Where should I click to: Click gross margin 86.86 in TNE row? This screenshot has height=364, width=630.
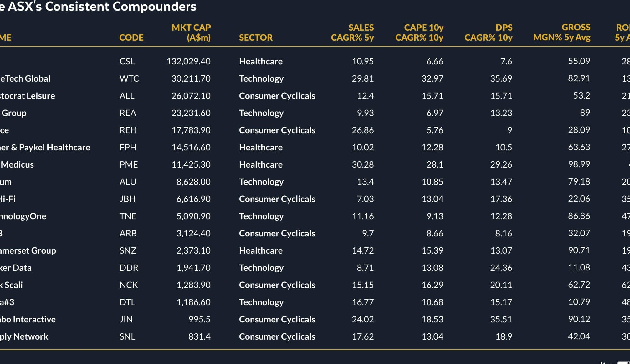point(579,216)
